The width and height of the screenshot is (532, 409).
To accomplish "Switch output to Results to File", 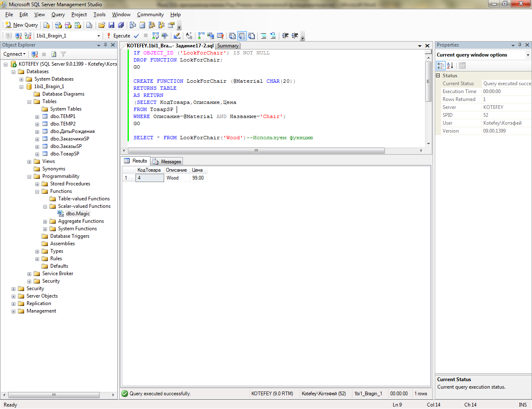I will coord(251,36).
